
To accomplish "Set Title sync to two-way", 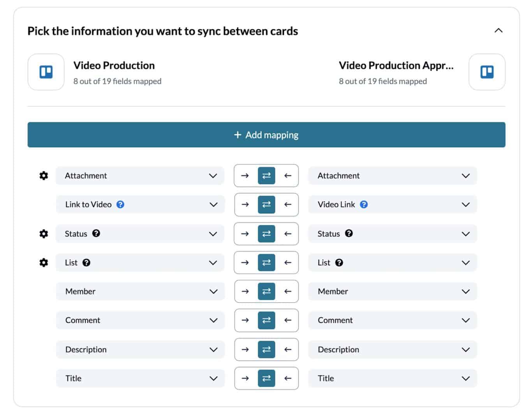I will tap(266, 378).
